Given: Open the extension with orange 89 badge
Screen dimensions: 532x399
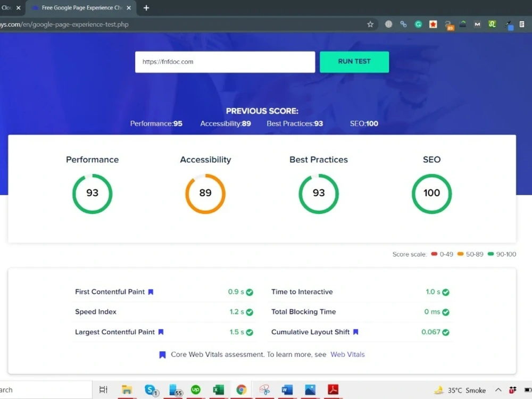Looking at the screenshot, I should tap(448, 25).
